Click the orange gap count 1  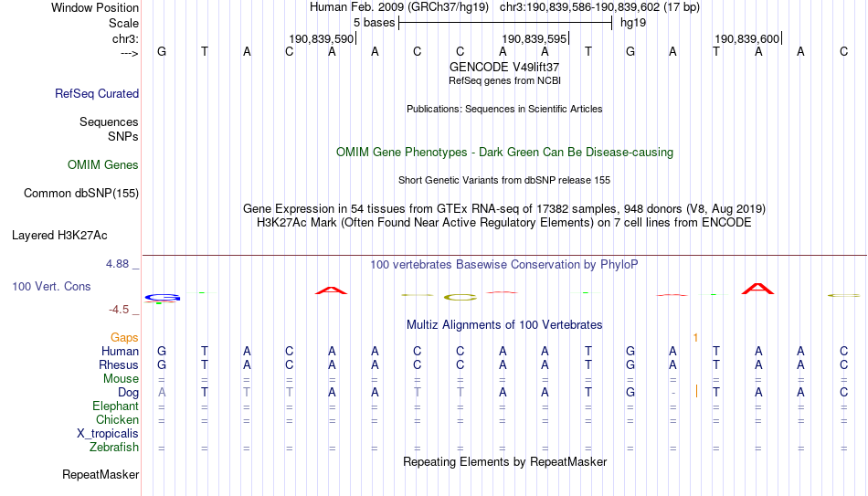pyautogui.click(x=696, y=338)
